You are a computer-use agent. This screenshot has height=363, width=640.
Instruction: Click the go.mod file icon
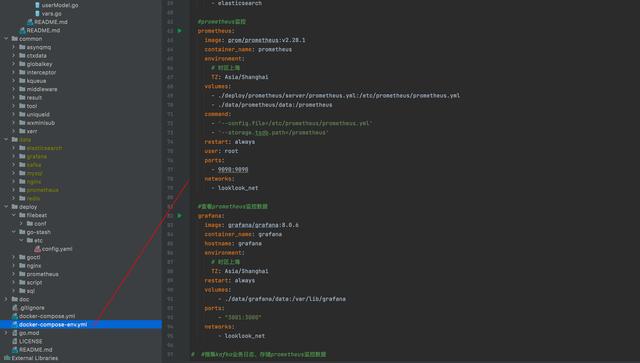[15, 333]
